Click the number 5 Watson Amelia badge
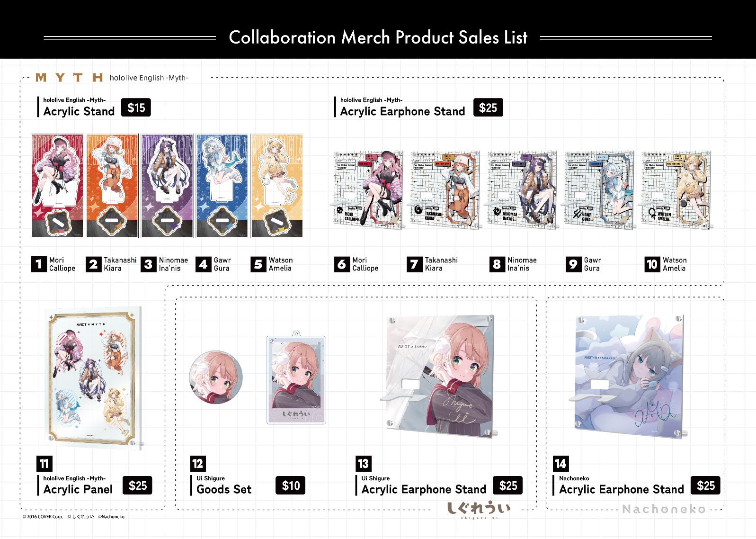Image resolution: width=756 pixels, height=539 pixels. 258,264
